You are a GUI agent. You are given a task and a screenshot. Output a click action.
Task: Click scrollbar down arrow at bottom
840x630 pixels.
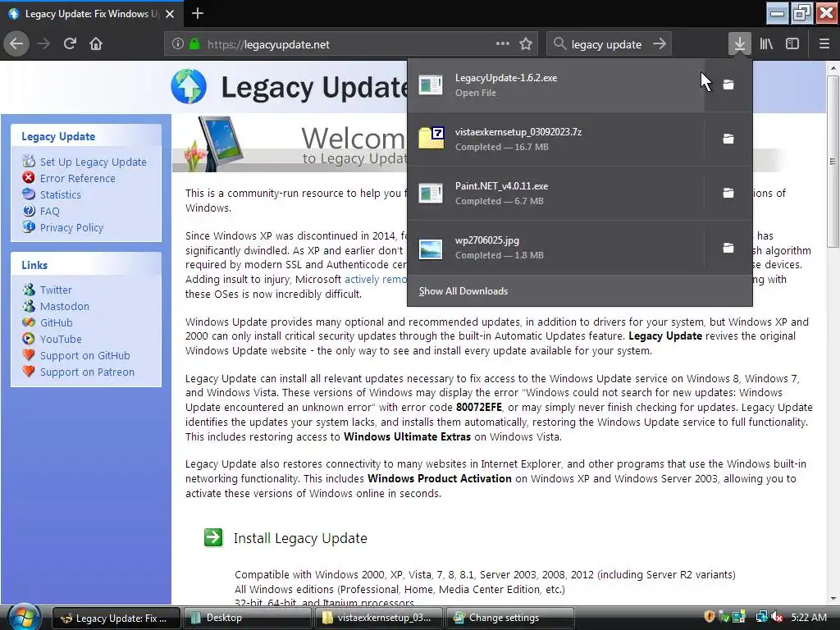pos(833,598)
